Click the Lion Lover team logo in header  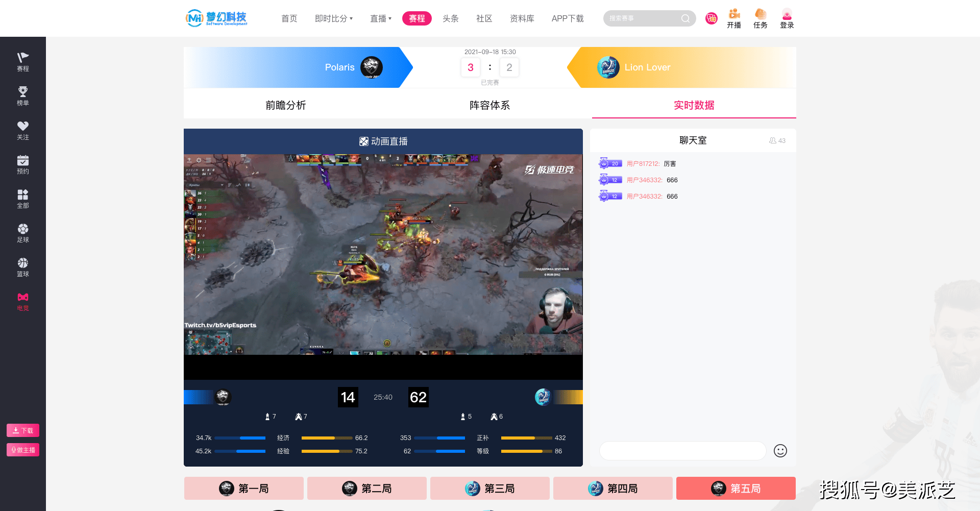click(608, 67)
